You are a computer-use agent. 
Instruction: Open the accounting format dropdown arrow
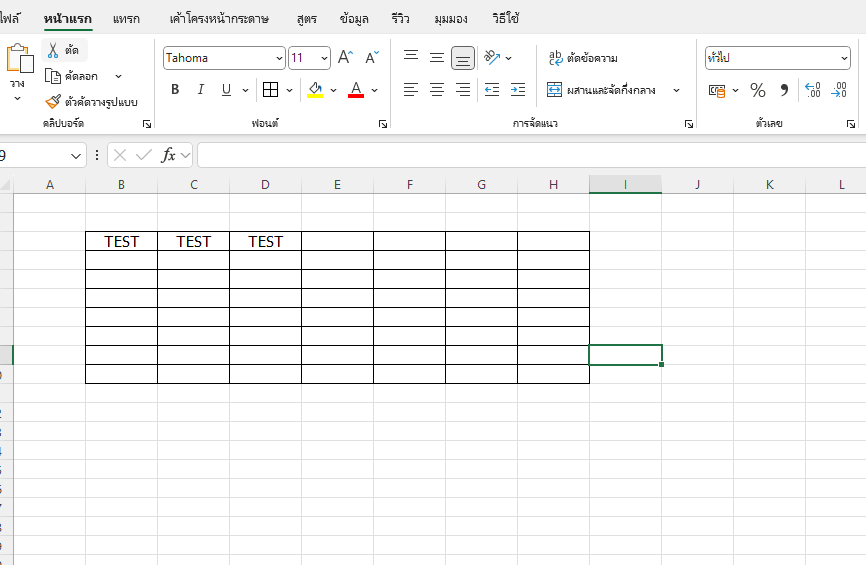coord(736,90)
